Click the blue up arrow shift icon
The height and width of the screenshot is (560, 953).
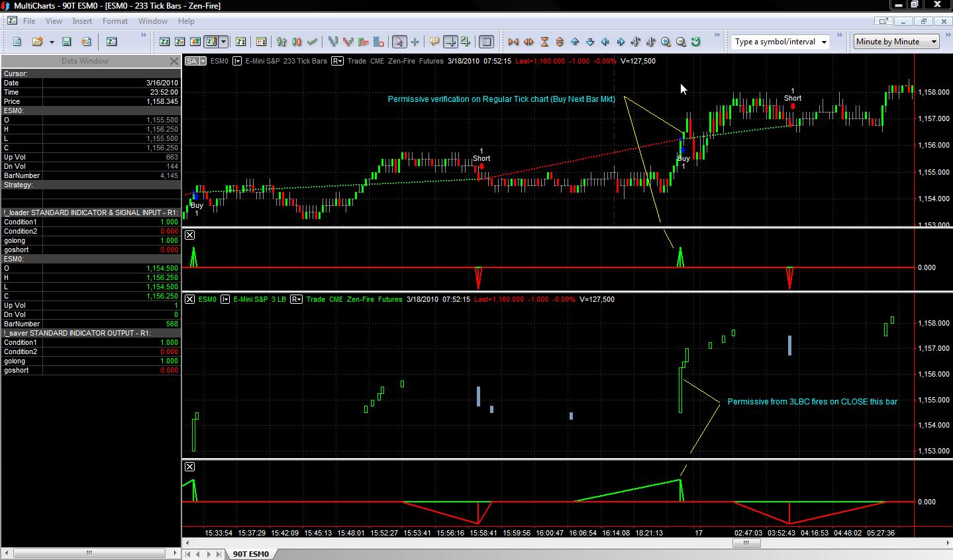(x=575, y=42)
